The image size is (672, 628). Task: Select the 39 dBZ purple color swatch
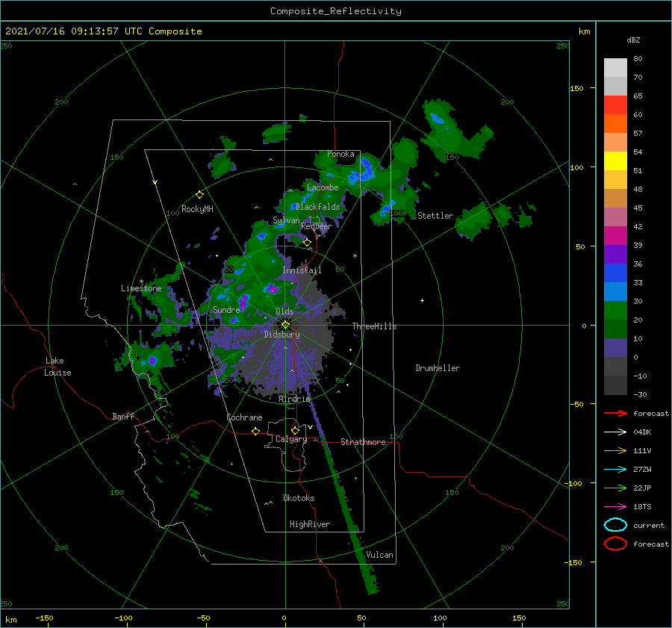point(615,254)
